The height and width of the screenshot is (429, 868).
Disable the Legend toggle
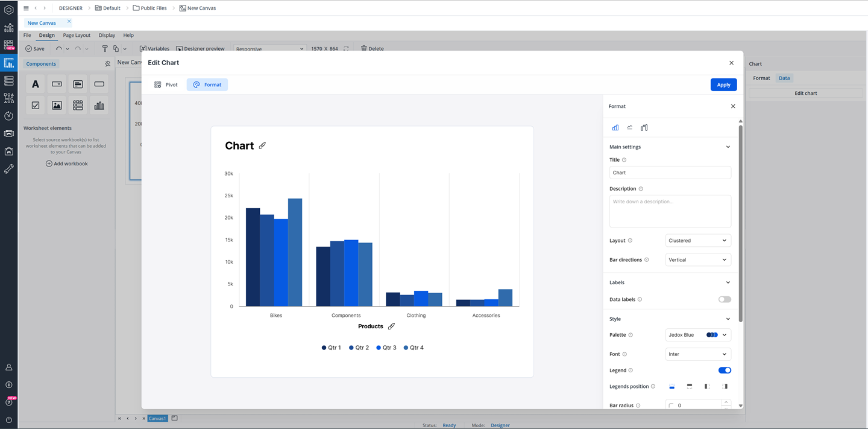point(724,370)
